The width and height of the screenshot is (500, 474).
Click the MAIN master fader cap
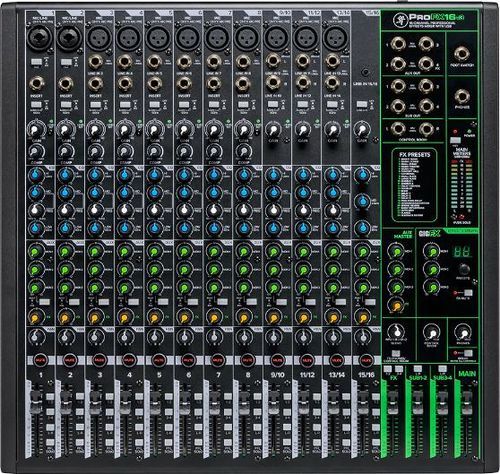click(x=467, y=402)
